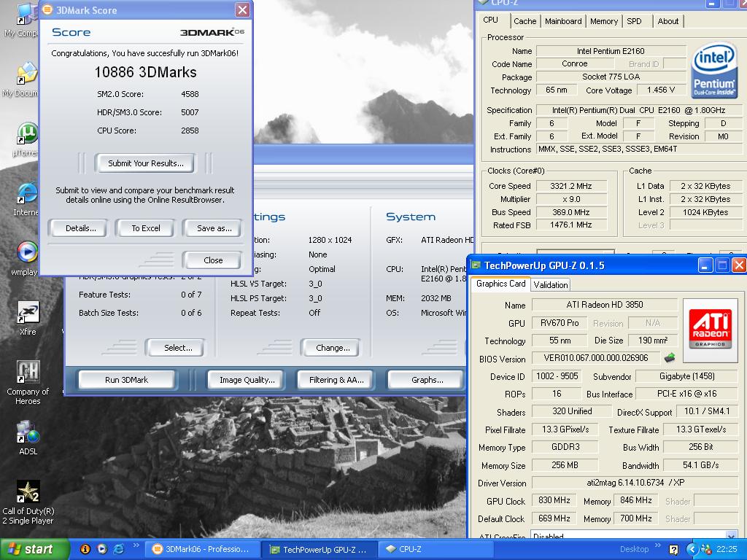
Task: Launch Internet Explorer from Quick Launch
Action: point(118,549)
